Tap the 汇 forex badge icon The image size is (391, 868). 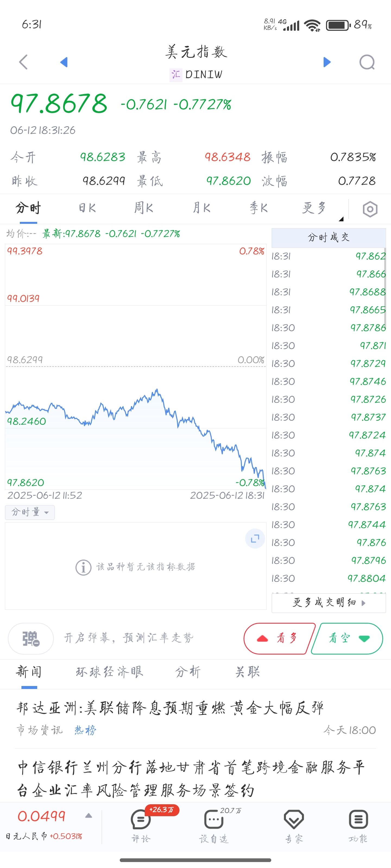[175, 75]
